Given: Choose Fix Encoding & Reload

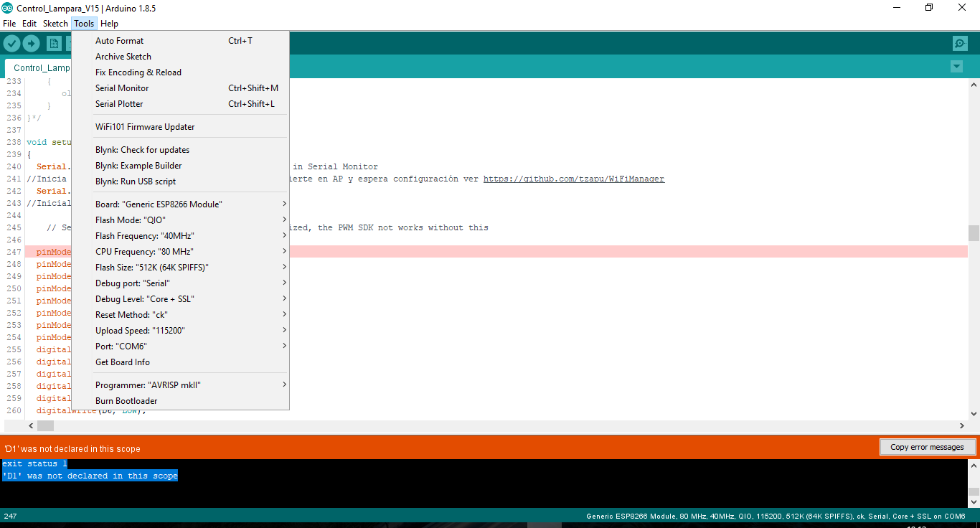Looking at the screenshot, I should pos(180,72).
